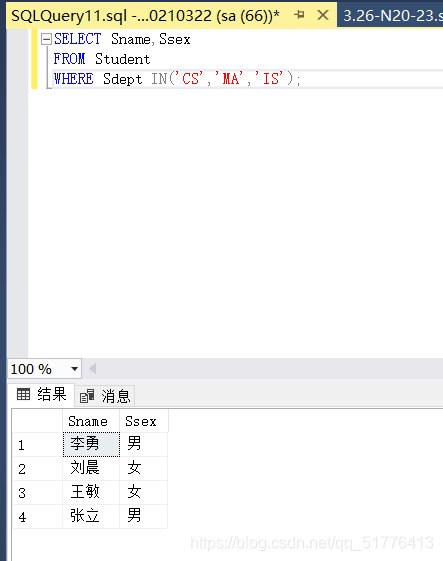Viewport: 443px width, 561px height.
Task: Click the Student table name in the query
Action: 122,59
